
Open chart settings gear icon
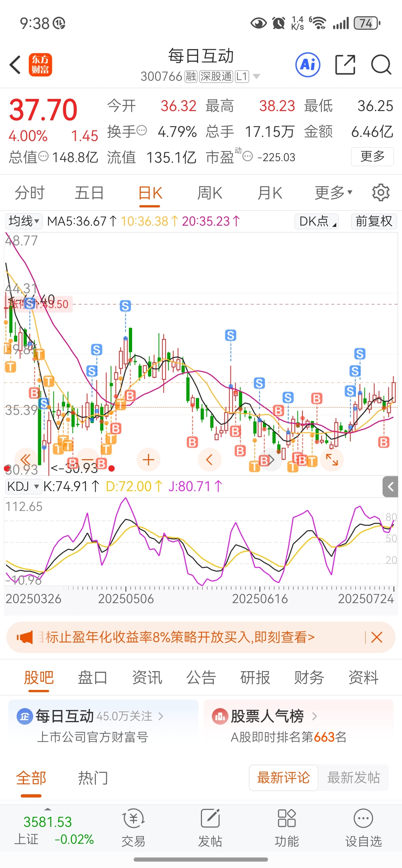381,193
